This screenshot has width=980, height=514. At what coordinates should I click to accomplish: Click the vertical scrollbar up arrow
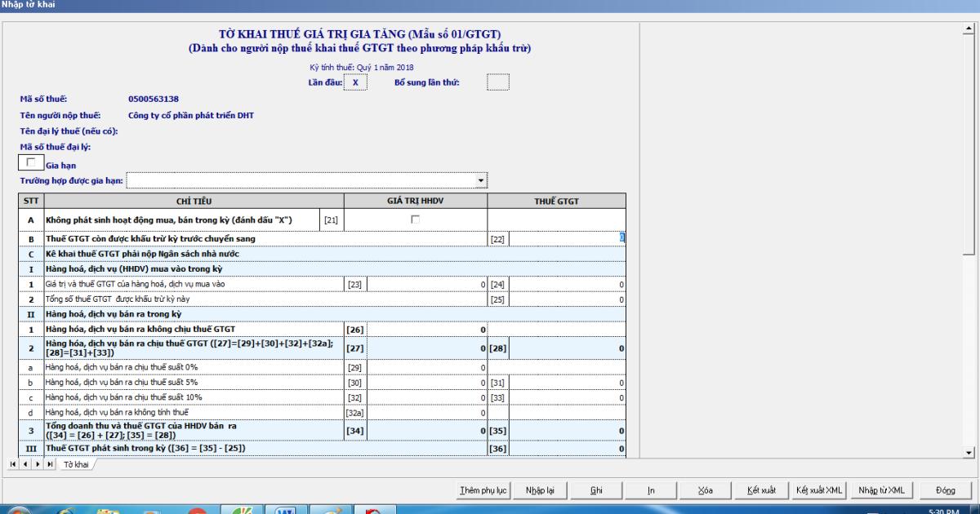(969, 29)
